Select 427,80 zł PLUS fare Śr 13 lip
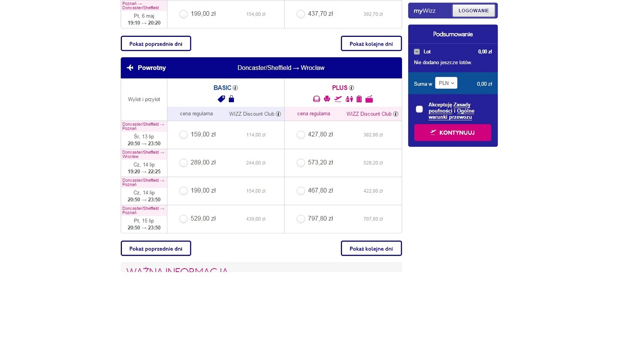Viewport: 644px width, 347px height. [301, 135]
